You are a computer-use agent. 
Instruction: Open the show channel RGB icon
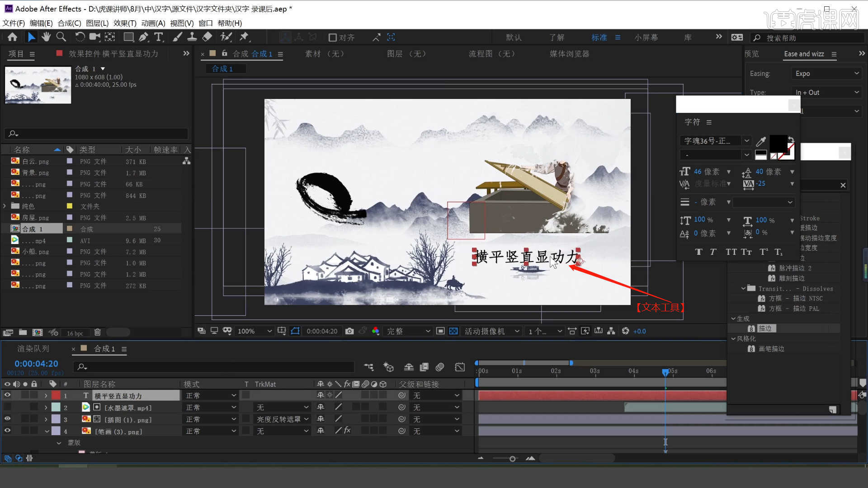point(375,331)
